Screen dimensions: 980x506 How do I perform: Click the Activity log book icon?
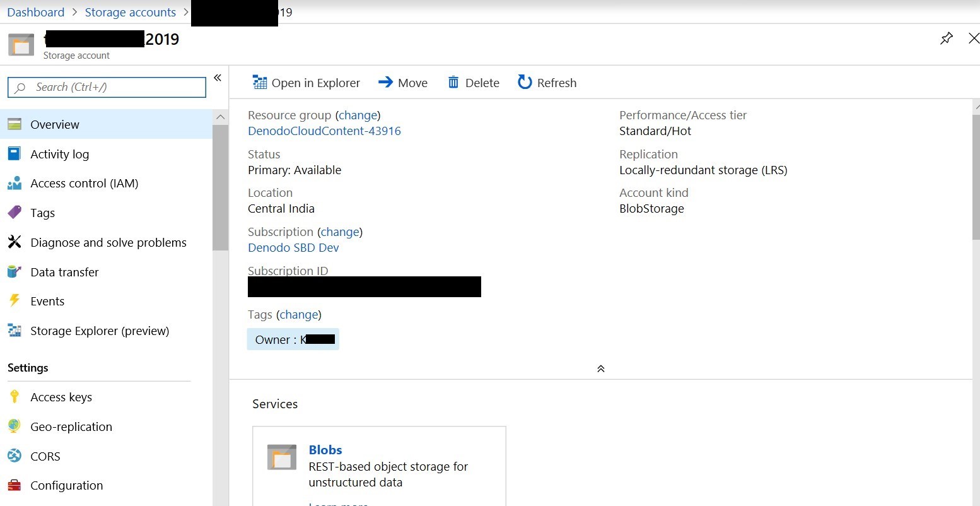[x=14, y=153]
